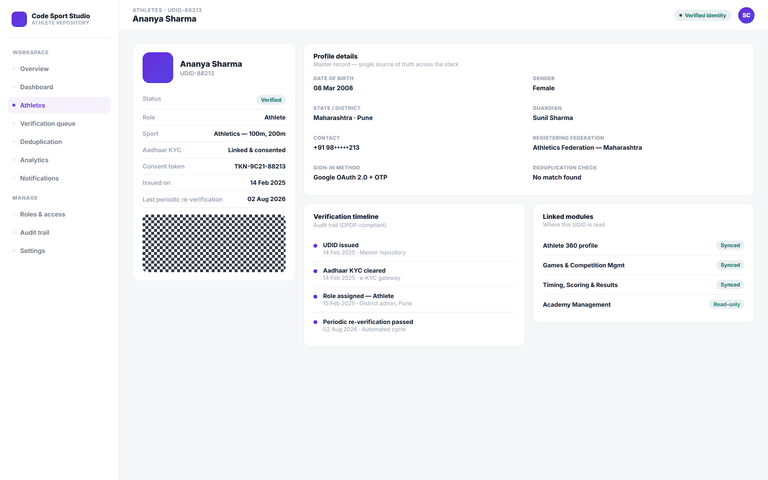Image resolution: width=768 pixels, height=480 pixels.
Task: Click the Linked modules heading
Action: click(x=568, y=216)
